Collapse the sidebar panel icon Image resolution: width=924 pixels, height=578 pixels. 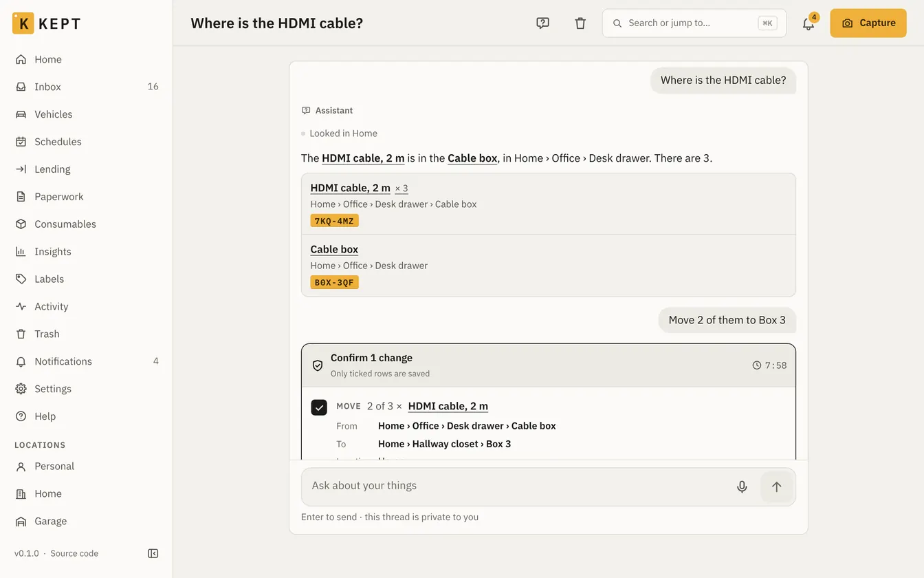point(153,553)
